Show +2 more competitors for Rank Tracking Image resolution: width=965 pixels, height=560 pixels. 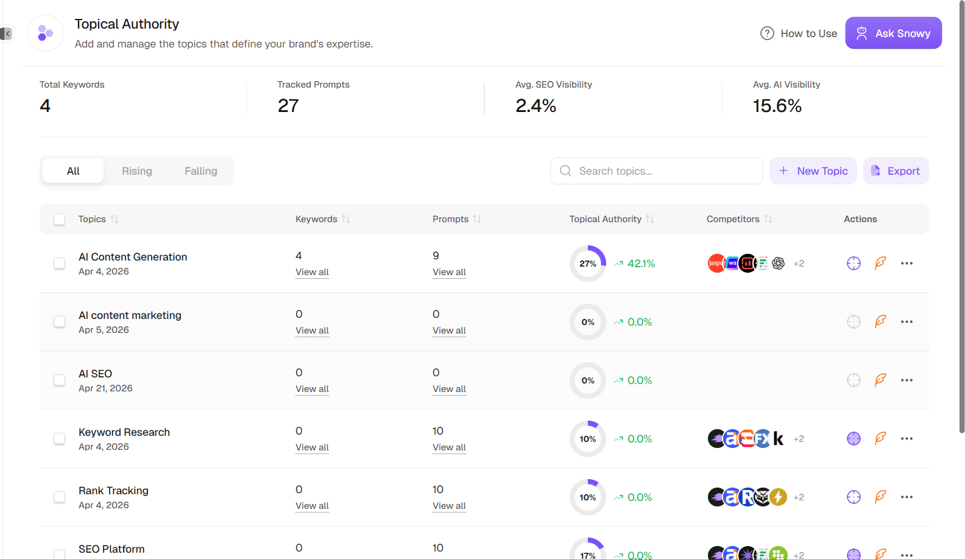point(799,497)
